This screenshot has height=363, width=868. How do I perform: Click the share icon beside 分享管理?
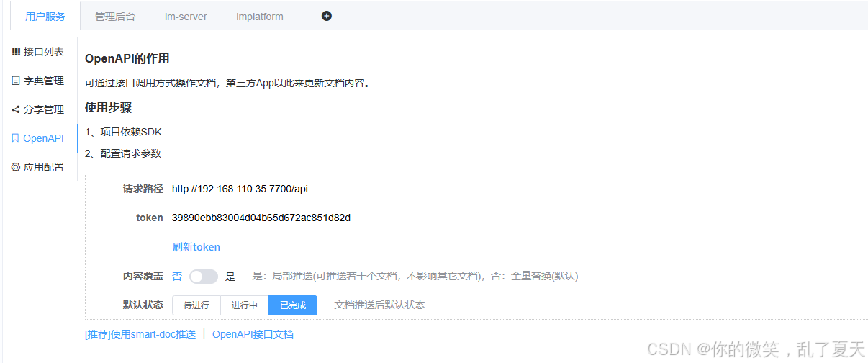pyautogui.click(x=16, y=109)
